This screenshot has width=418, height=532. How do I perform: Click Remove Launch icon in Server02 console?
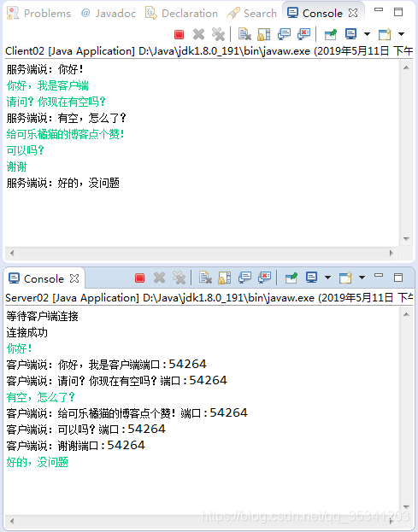coord(159,278)
